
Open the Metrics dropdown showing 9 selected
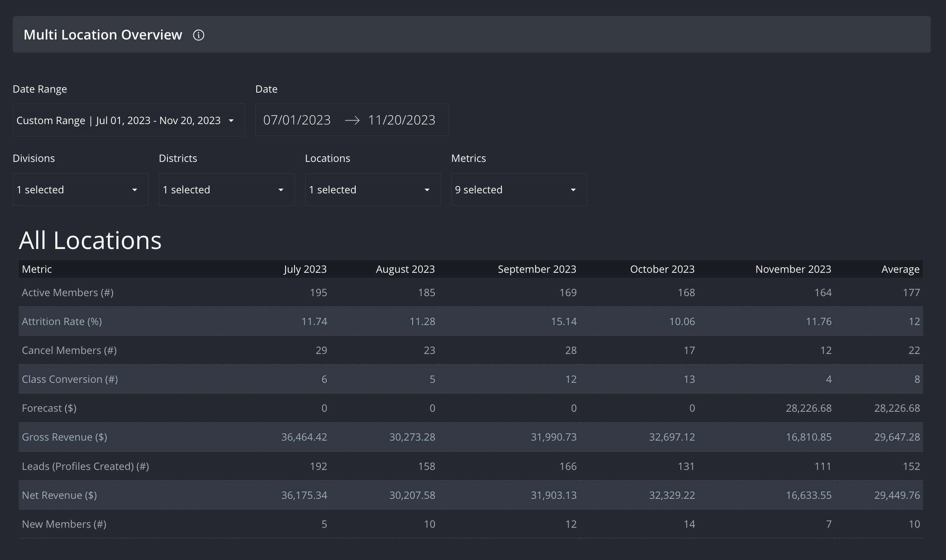click(x=518, y=189)
